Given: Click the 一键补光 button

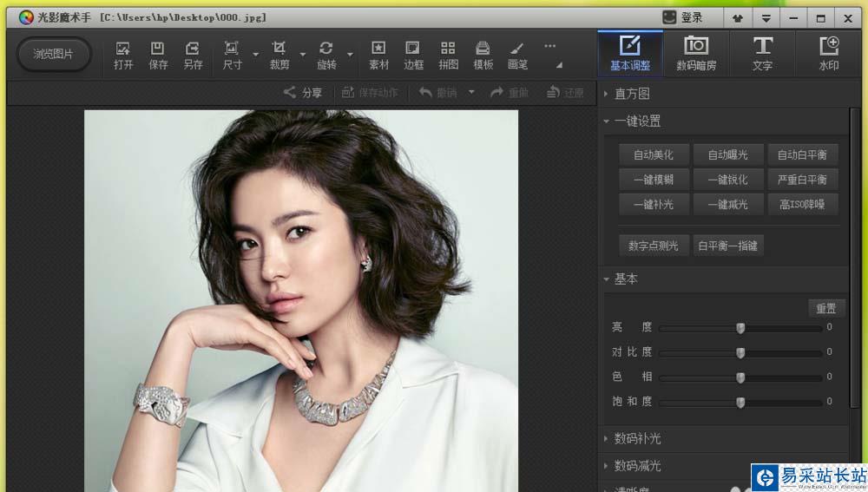Looking at the screenshot, I should tap(654, 204).
